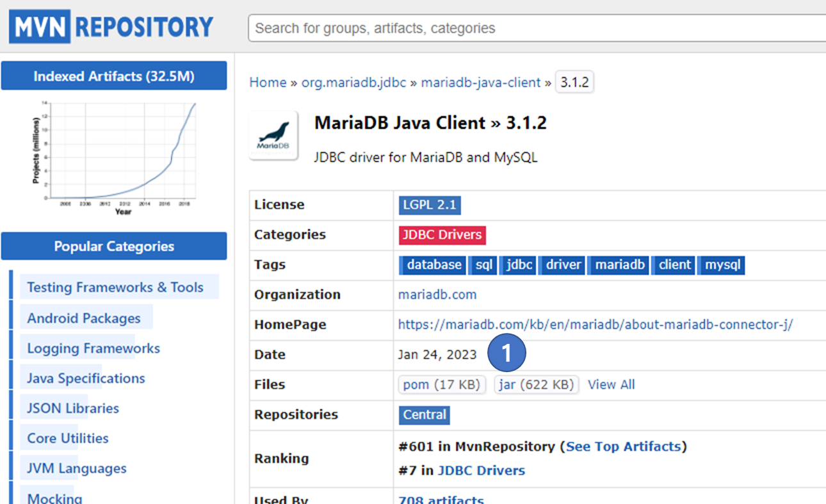
Task: Select the driver tag
Action: click(562, 265)
